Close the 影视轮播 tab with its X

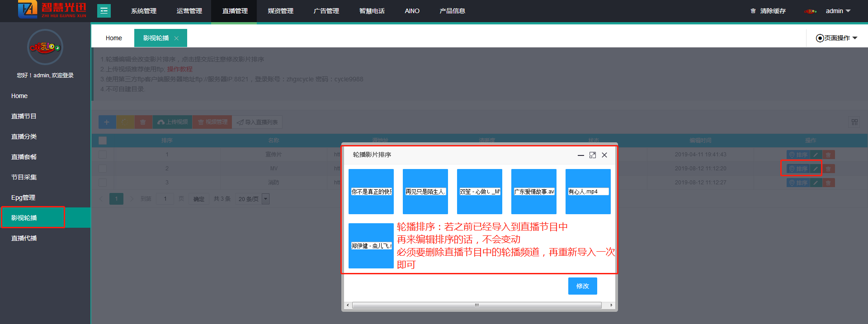click(x=176, y=38)
